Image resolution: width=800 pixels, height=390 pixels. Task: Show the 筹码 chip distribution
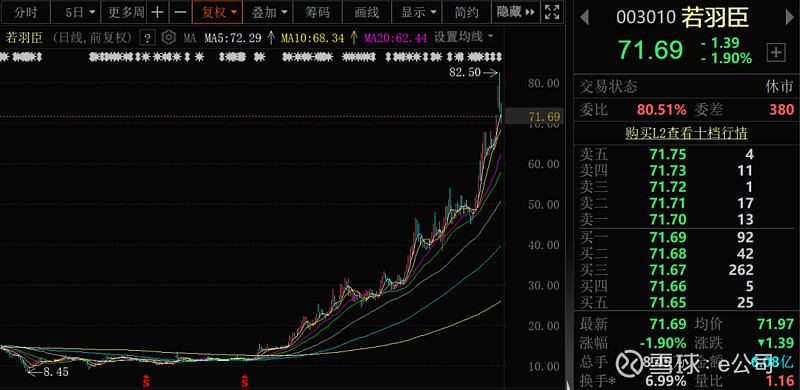pyautogui.click(x=317, y=12)
